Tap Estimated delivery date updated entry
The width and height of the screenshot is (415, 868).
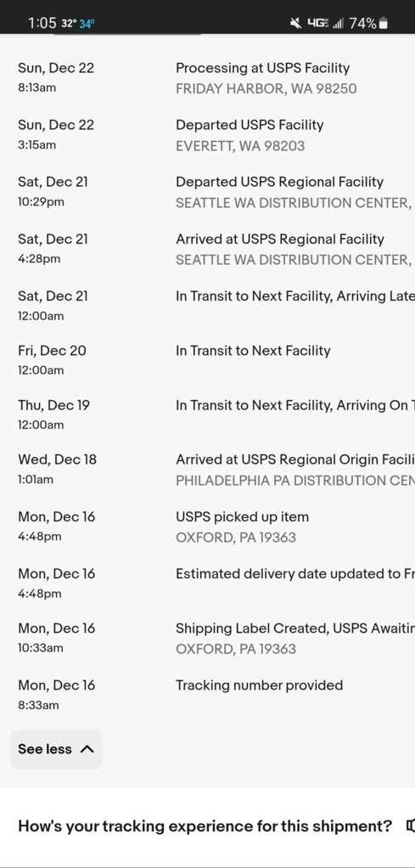pyautogui.click(x=207, y=583)
